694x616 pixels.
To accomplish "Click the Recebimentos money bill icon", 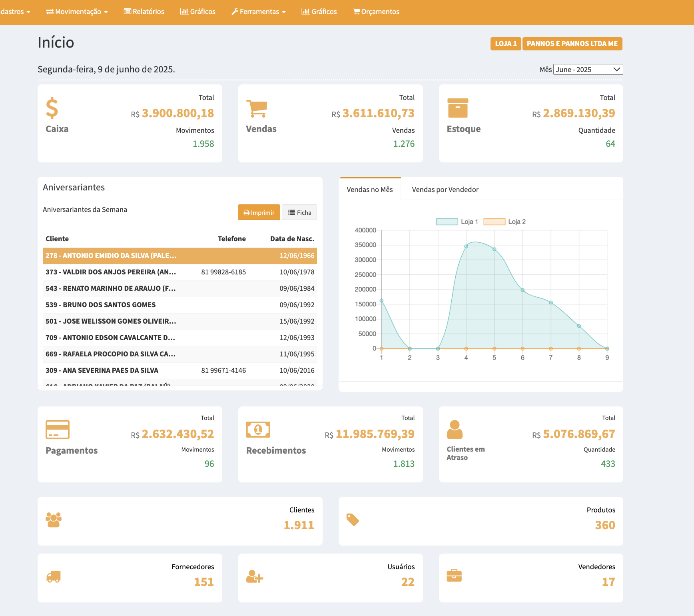I will (x=258, y=430).
